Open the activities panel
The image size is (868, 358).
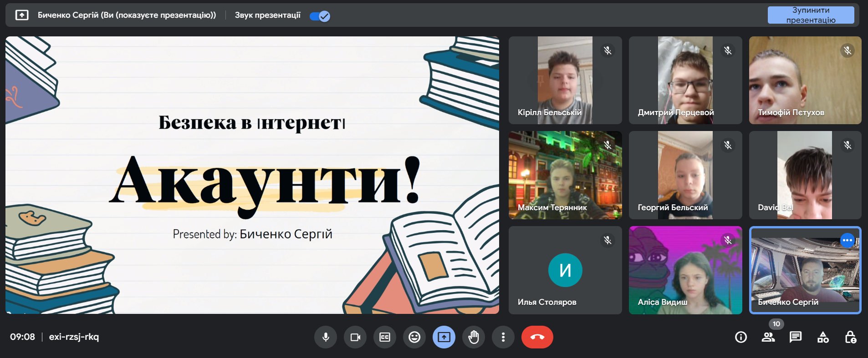pyautogui.click(x=823, y=337)
